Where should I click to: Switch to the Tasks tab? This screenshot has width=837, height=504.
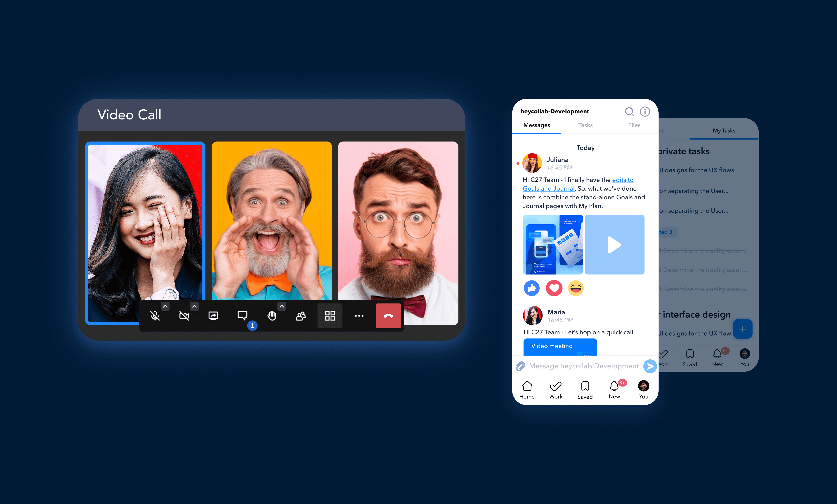coord(585,125)
